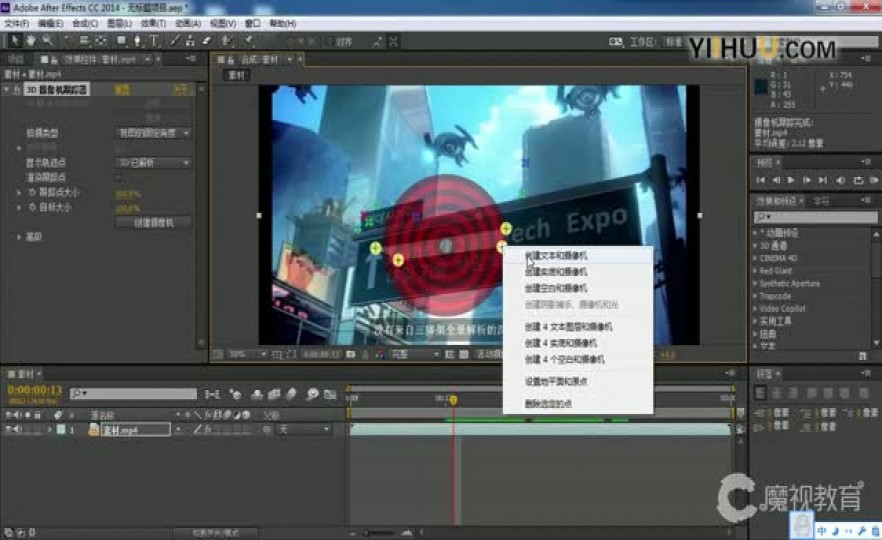Viewport: 882px width, 540px height.
Task: Select the Eraser tool
Action: point(206,40)
